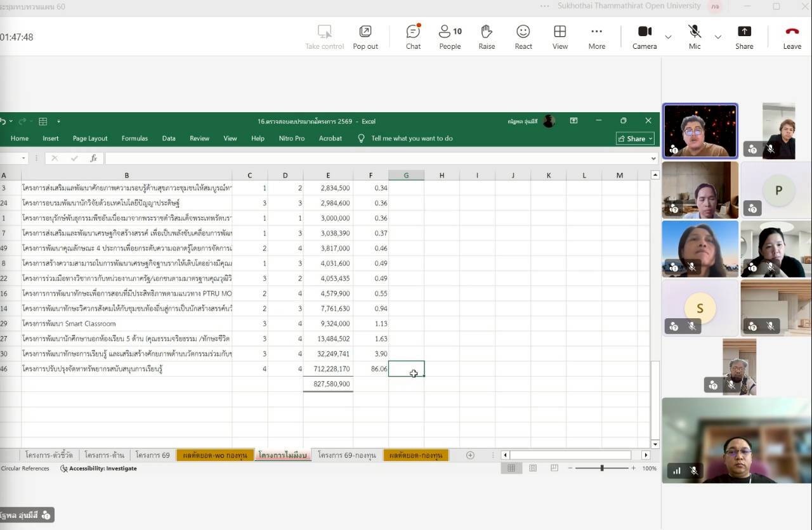
Task: Expand the Excel formula bar
Action: [654, 158]
